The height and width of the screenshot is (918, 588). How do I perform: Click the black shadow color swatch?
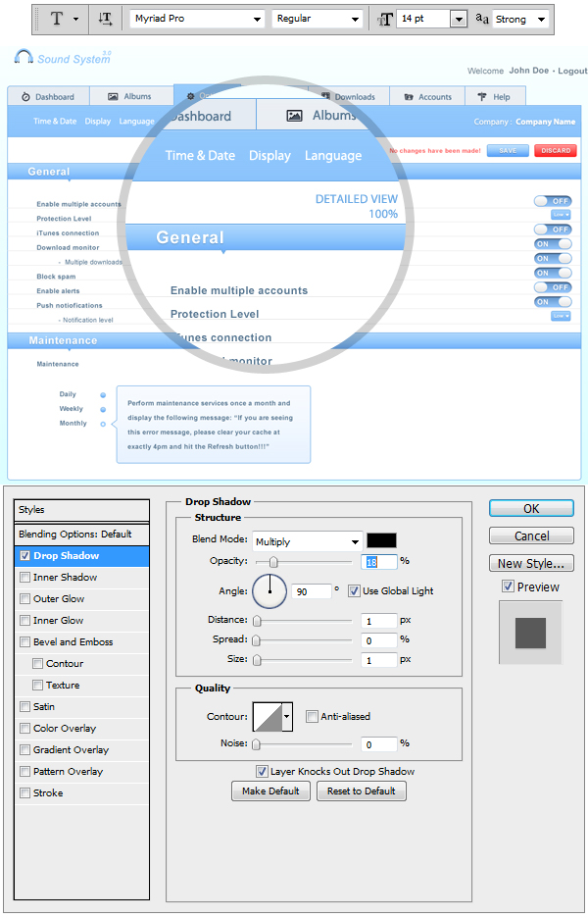pyautogui.click(x=381, y=540)
